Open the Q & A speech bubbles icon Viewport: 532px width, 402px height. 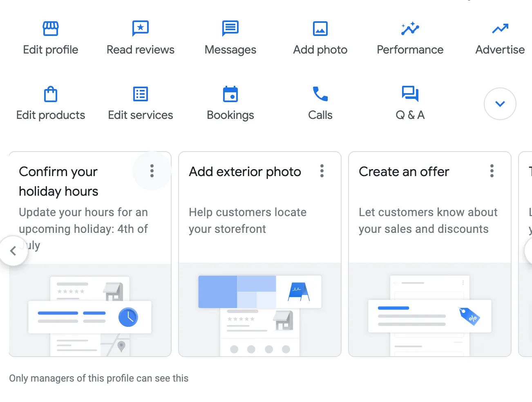[x=410, y=94]
